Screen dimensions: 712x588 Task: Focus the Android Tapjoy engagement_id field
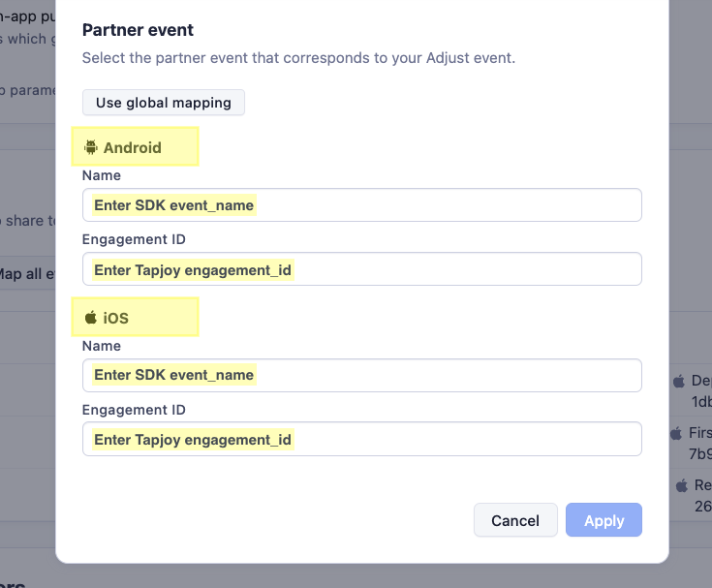pyautogui.click(x=362, y=269)
